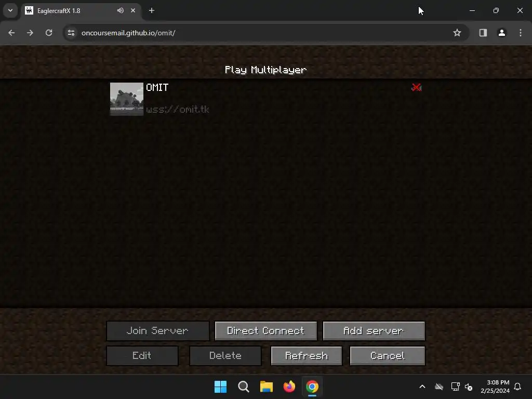Go back to the previous page
The image size is (532, 399).
pos(11,33)
